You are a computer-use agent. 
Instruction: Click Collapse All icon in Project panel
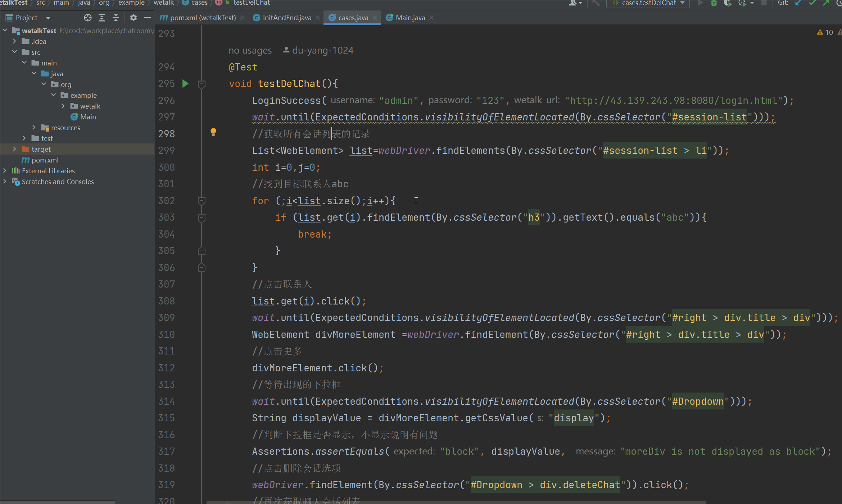click(x=116, y=18)
